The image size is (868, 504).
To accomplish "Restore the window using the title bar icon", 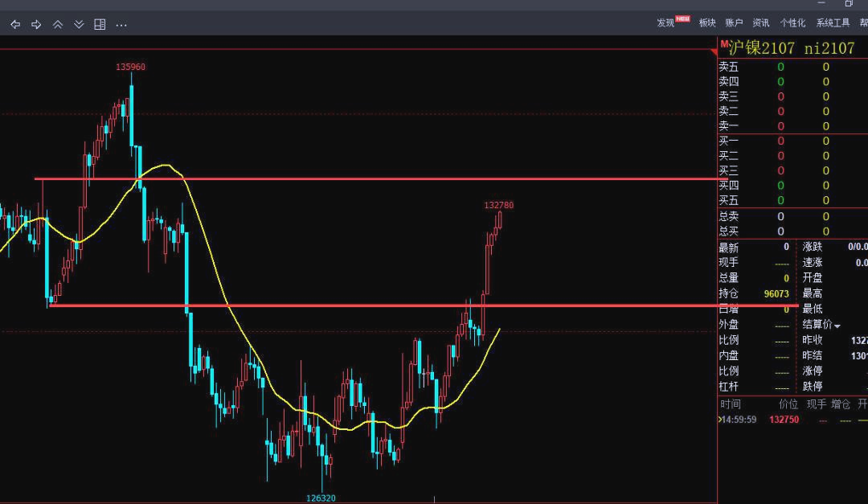I will (x=849, y=4).
